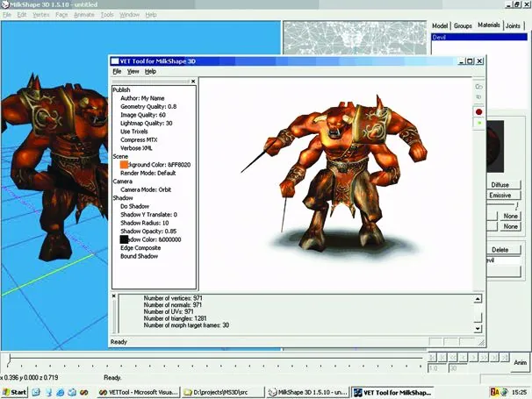The height and width of the screenshot is (399, 532).
Task: Adjust the material transparency slider
Action: [x=517, y=206]
